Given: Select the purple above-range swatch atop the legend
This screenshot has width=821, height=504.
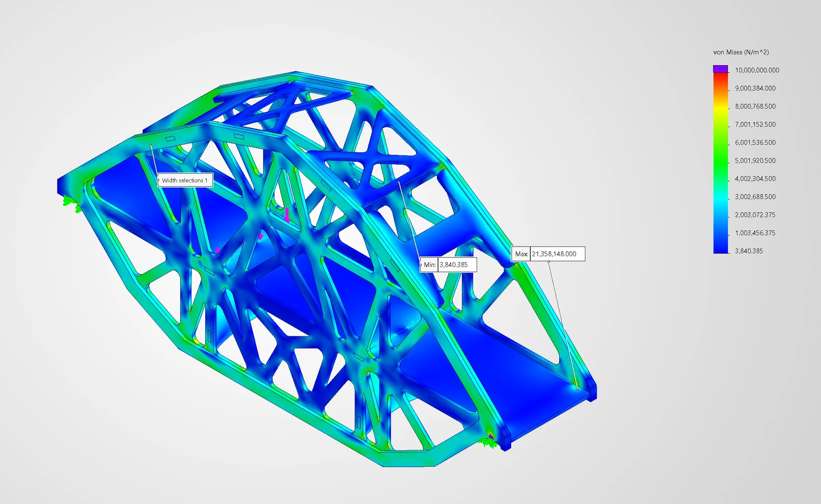Looking at the screenshot, I should click(x=720, y=69).
